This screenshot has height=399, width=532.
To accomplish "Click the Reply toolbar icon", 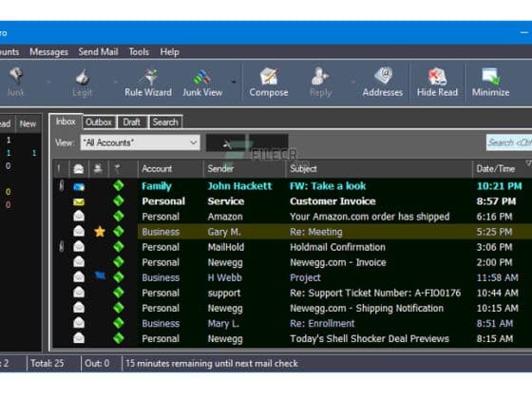I will pyautogui.click(x=320, y=76).
